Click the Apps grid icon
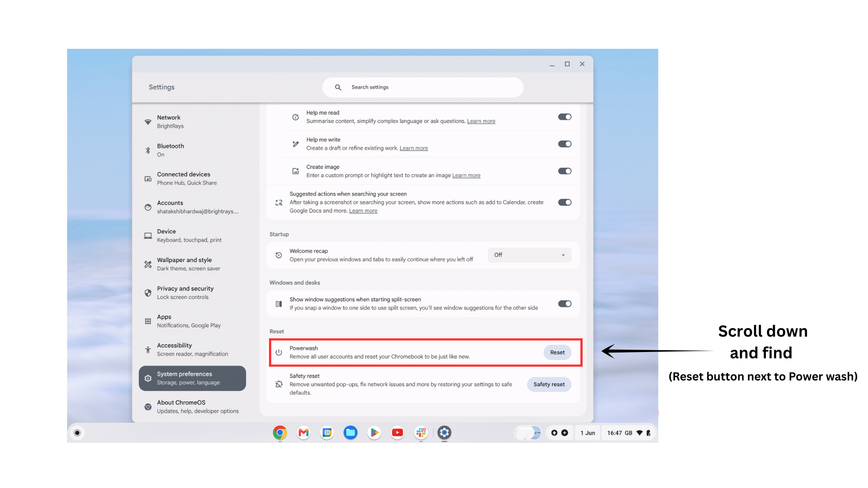The image size is (868, 488). coord(148,321)
